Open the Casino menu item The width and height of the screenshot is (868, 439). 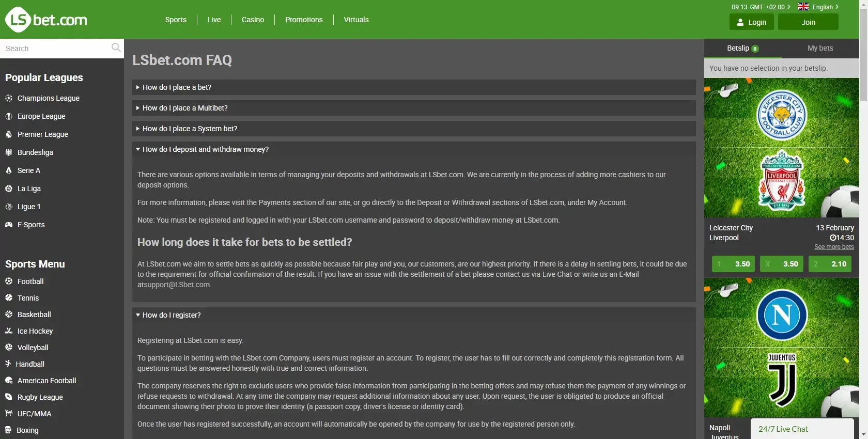[x=253, y=20]
